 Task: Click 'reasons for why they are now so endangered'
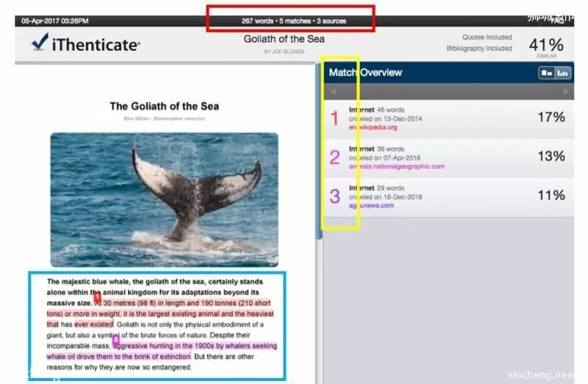point(119,368)
